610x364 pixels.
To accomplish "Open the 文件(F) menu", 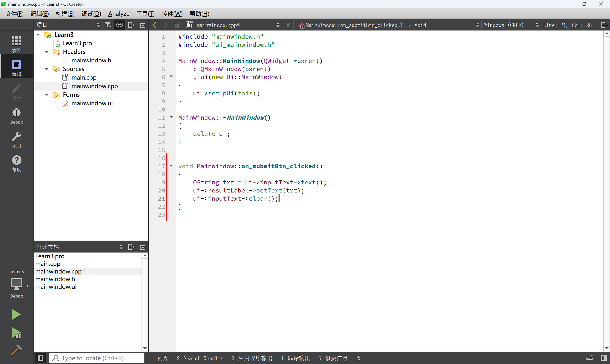I will point(15,14).
